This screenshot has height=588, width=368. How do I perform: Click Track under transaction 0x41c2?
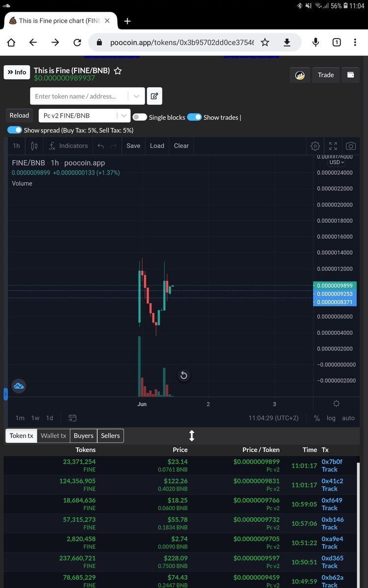tap(329, 489)
